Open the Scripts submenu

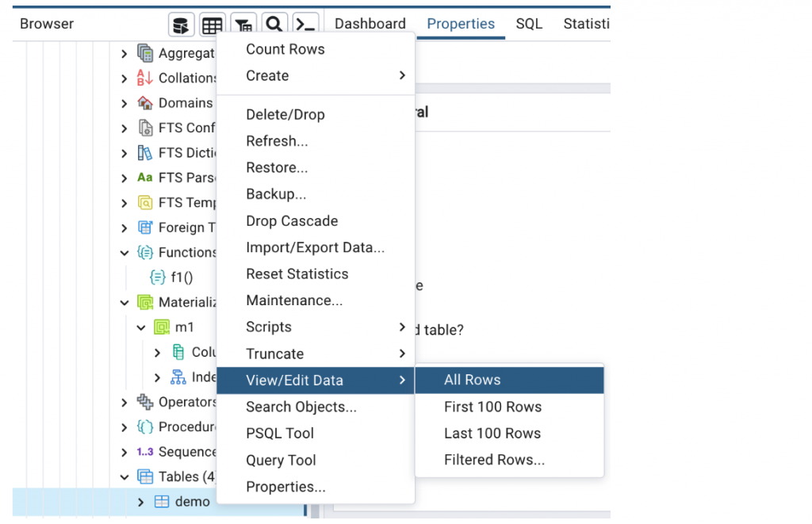tap(269, 327)
